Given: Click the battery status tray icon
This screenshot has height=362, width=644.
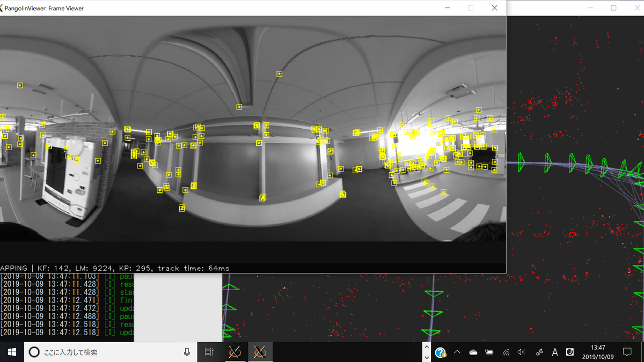Looking at the screenshot, I should tap(489, 352).
